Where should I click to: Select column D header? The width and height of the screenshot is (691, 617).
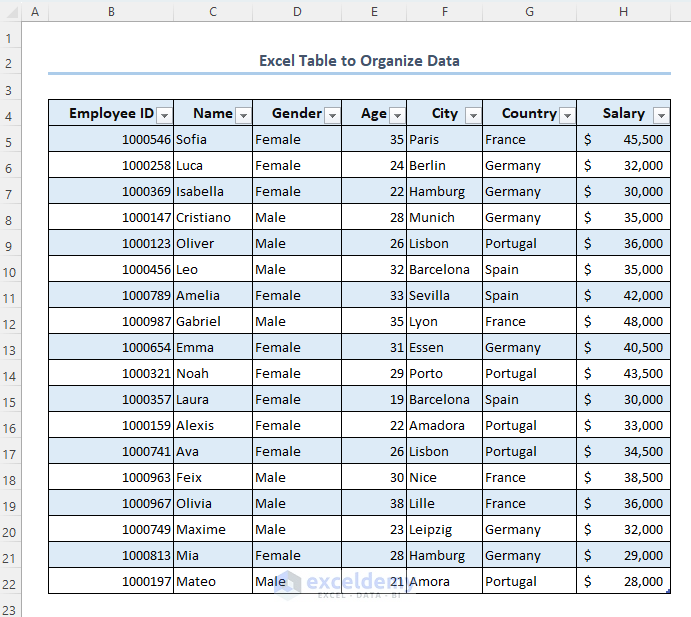[297, 11]
